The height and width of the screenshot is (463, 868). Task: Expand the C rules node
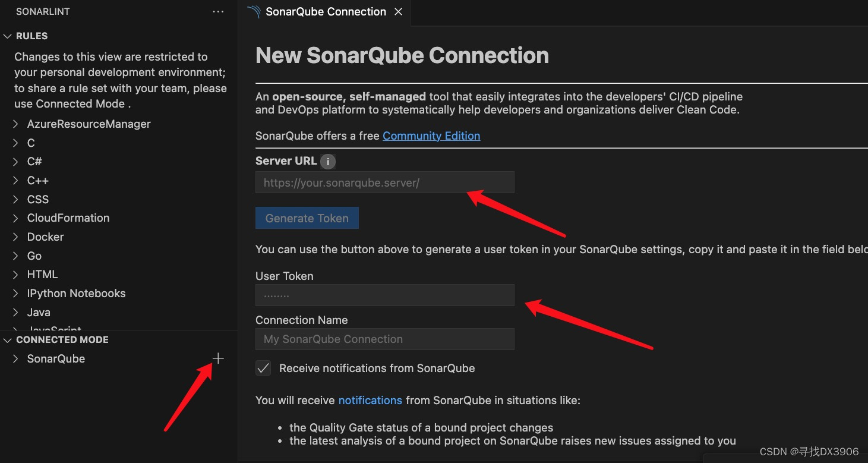point(16,143)
